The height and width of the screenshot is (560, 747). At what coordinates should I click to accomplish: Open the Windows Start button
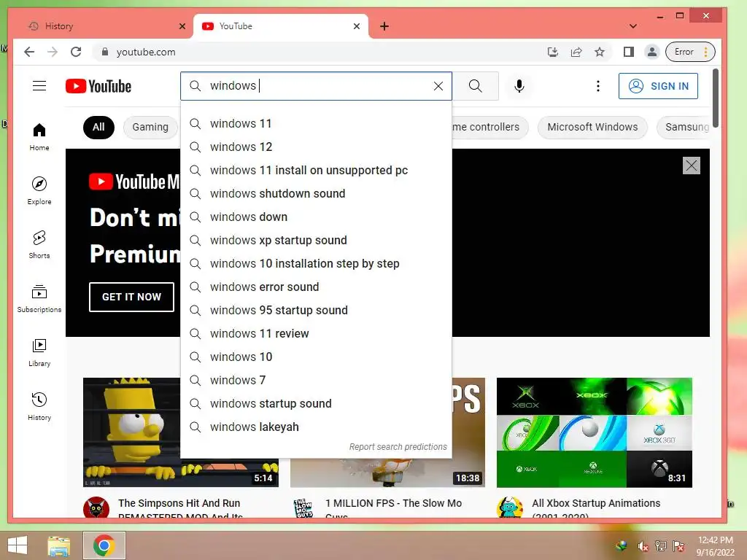pos(18,545)
